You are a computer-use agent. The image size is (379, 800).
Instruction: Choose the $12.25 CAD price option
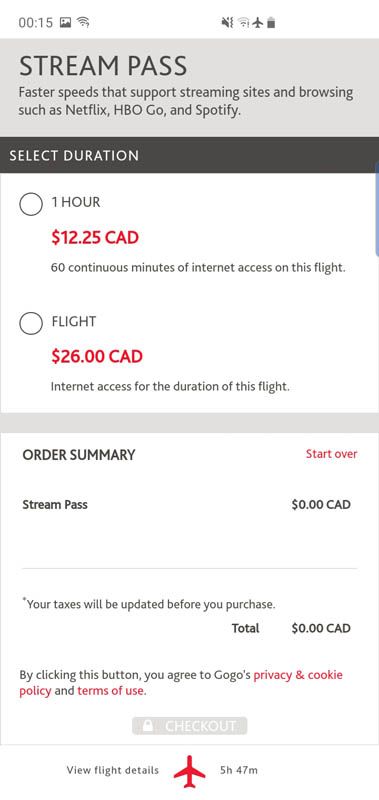(x=95, y=238)
